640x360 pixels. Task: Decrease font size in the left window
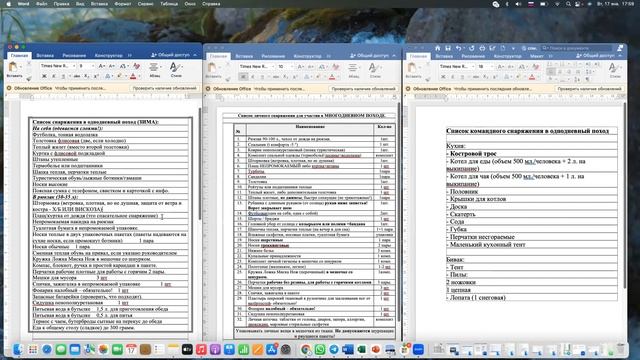(112, 66)
